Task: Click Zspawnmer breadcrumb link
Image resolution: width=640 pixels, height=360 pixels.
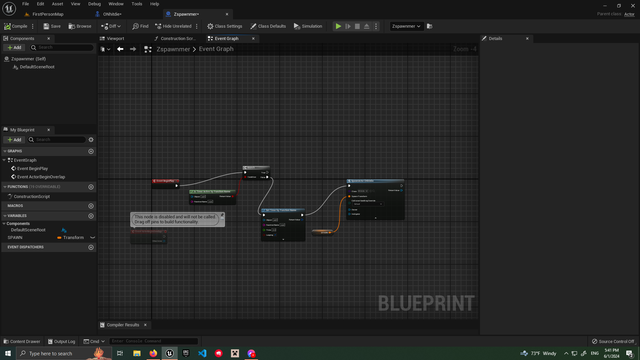Action: point(173,49)
